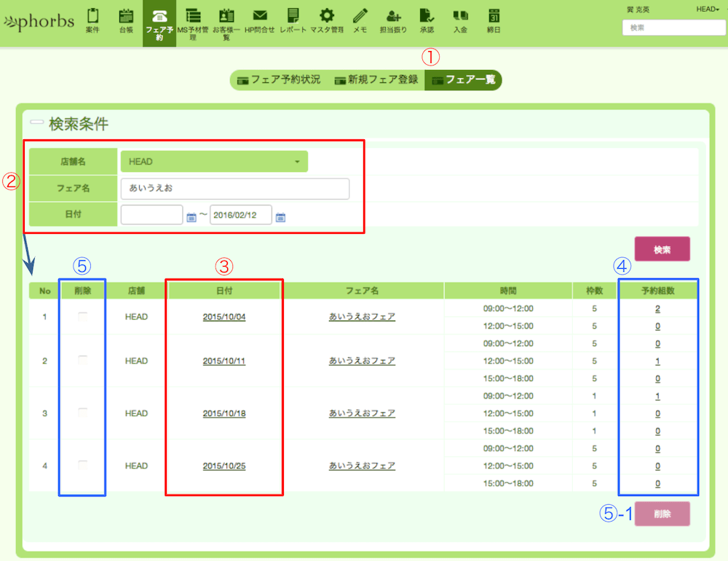Viewport: 728px width, 561px height.
Task: Open date link 2015/10/11
Action: click(x=224, y=361)
